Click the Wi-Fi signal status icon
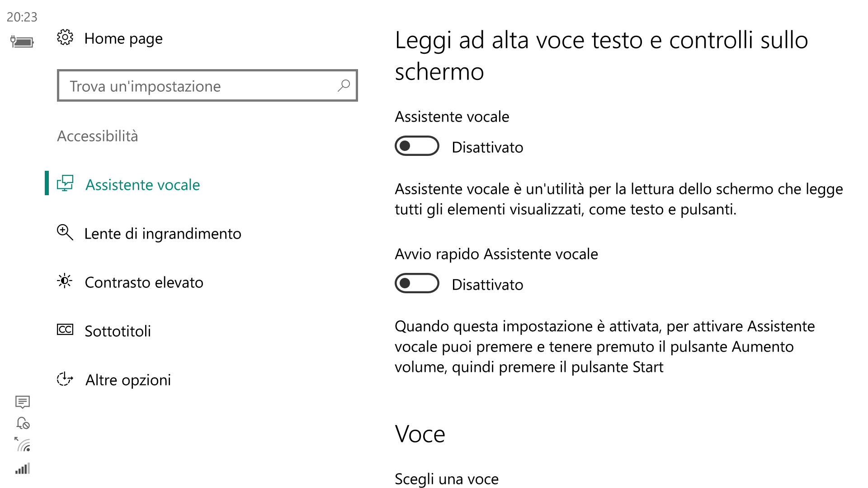 tap(23, 445)
